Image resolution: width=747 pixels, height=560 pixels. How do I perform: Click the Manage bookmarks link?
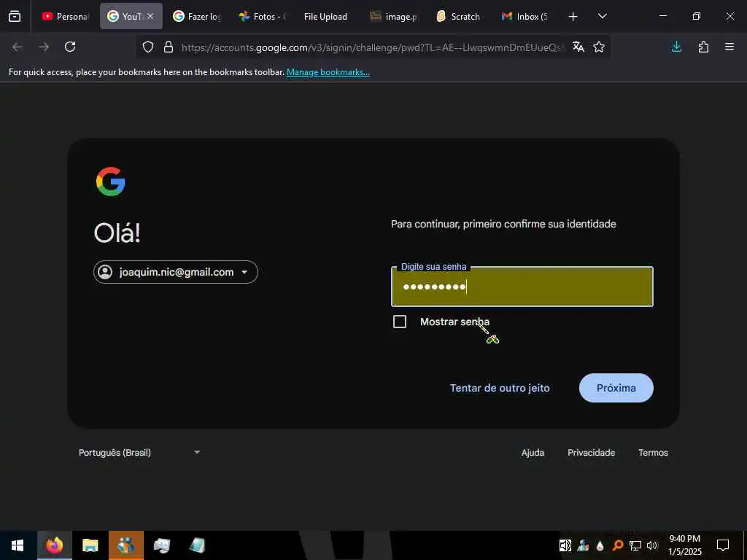(328, 72)
